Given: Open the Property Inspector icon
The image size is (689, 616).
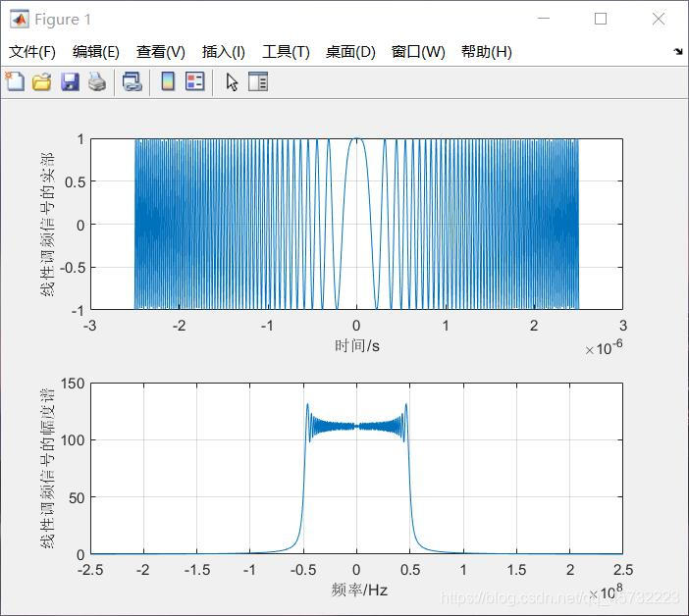Looking at the screenshot, I should [x=258, y=81].
